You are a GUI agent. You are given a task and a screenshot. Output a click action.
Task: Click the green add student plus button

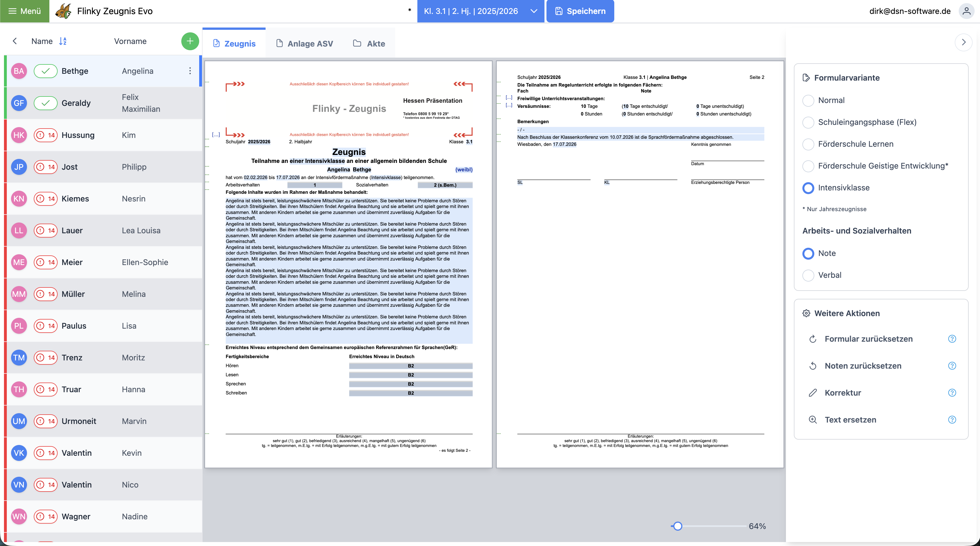pos(190,41)
